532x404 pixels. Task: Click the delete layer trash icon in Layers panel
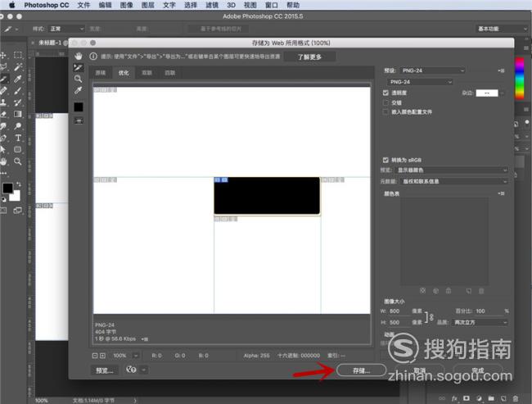click(516, 398)
